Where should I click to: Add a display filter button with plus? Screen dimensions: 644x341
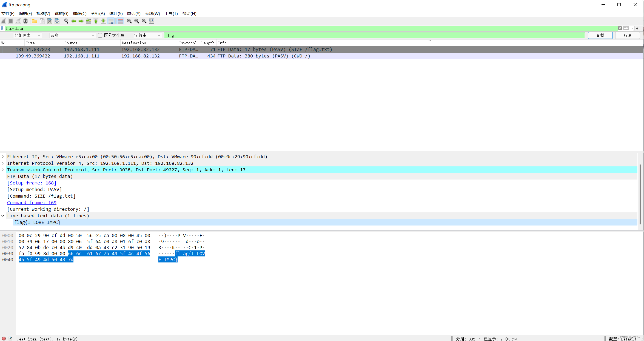[x=637, y=28]
